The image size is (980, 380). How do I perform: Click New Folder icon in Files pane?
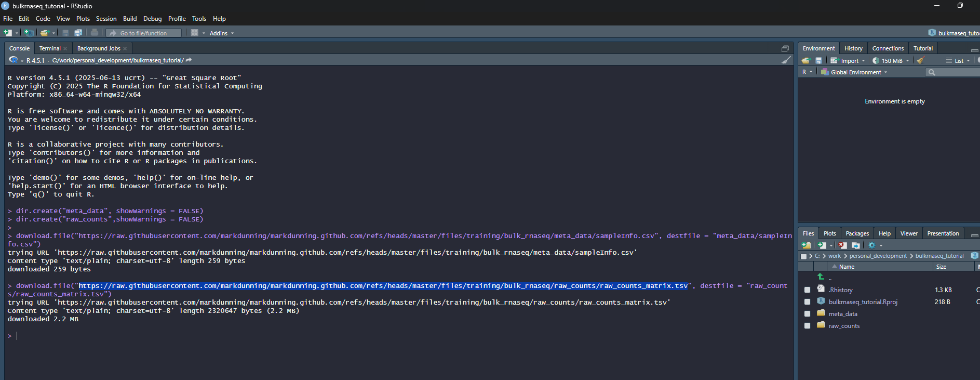[x=806, y=245]
